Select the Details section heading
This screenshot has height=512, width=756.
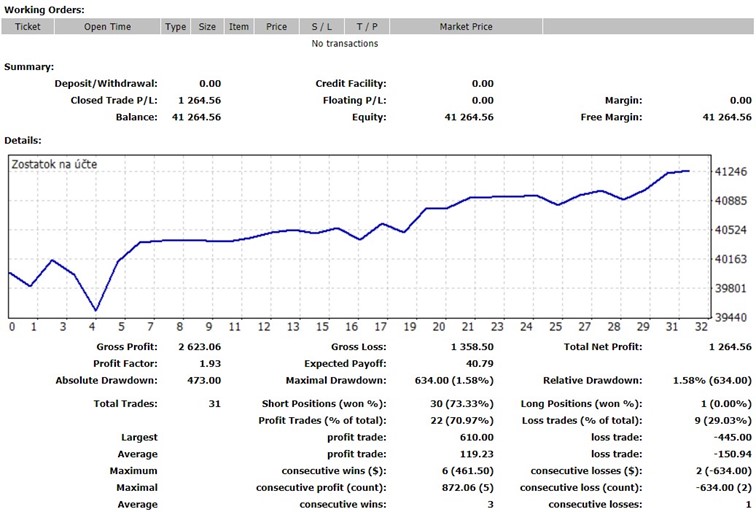[x=22, y=140]
